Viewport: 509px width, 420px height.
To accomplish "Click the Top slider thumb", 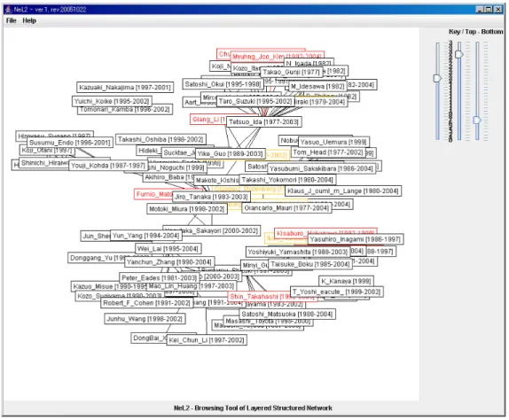I will tap(458, 54).
